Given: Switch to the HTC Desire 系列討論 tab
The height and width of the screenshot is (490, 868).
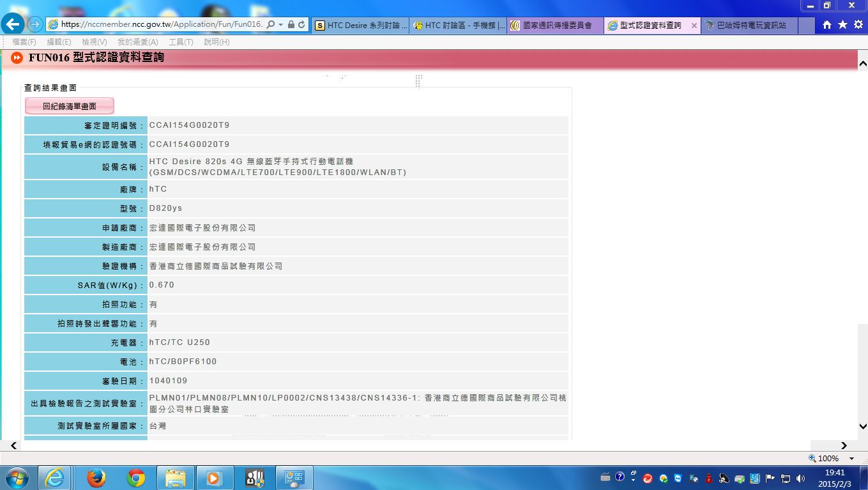Looking at the screenshot, I should point(361,26).
